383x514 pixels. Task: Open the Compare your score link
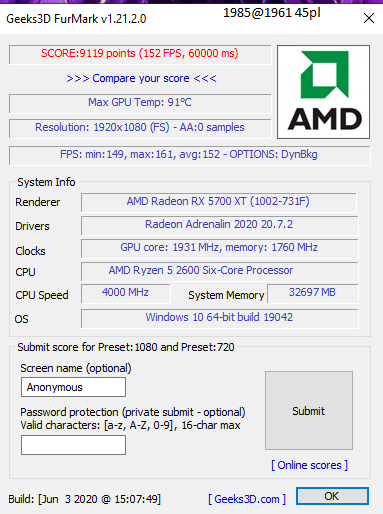click(x=141, y=78)
